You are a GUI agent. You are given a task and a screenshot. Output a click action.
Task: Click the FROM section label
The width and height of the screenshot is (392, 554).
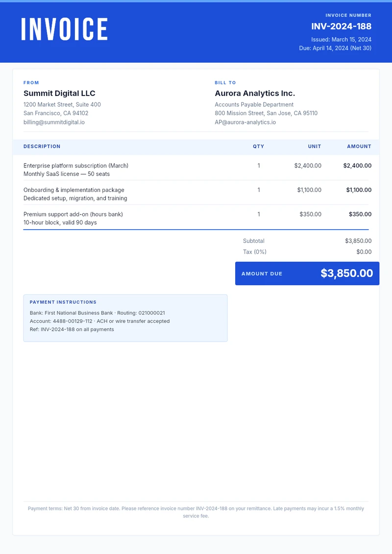(x=31, y=83)
